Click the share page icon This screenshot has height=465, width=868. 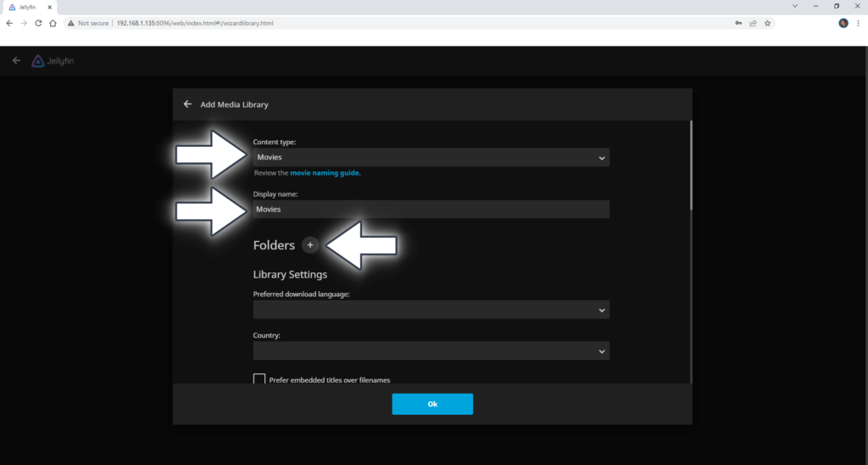(x=753, y=23)
